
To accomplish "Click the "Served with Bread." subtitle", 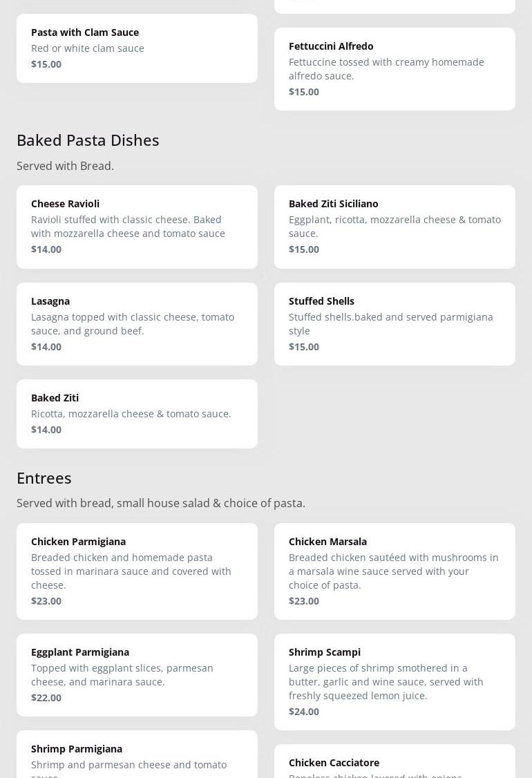I will point(65,166).
